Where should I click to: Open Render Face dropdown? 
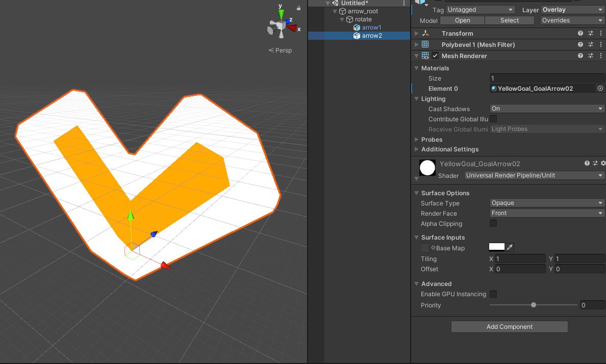[547, 213]
